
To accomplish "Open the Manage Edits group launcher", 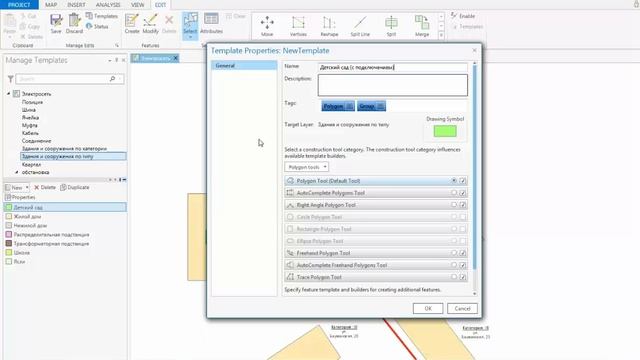I will pos(117,46).
